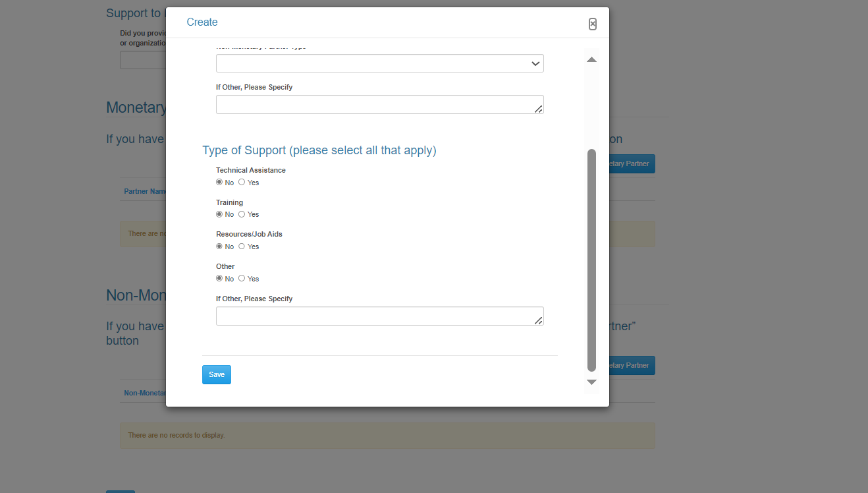Click the Create dialog title
Screen dimensions: 868x493
(x=202, y=22)
